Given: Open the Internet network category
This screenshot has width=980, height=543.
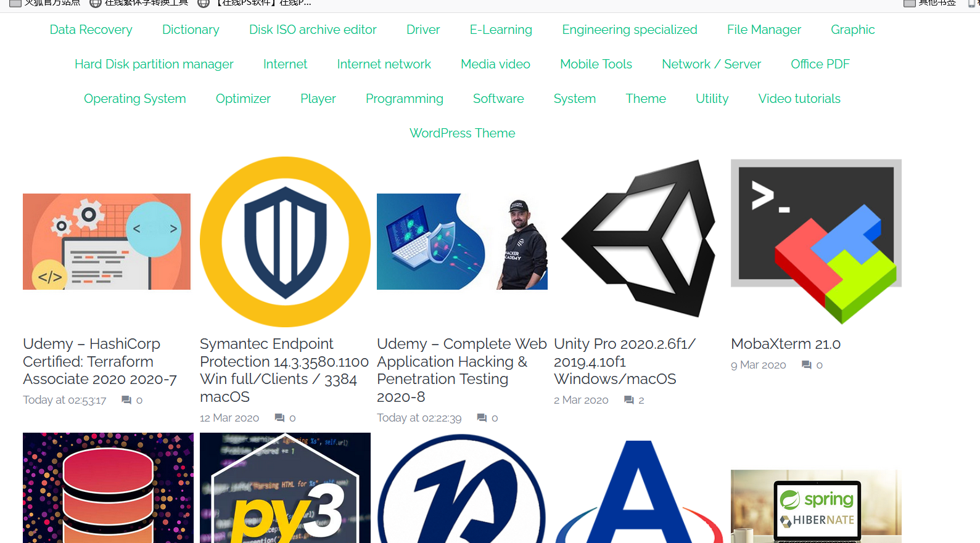Looking at the screenshot, I should click(x=384, y=64).
